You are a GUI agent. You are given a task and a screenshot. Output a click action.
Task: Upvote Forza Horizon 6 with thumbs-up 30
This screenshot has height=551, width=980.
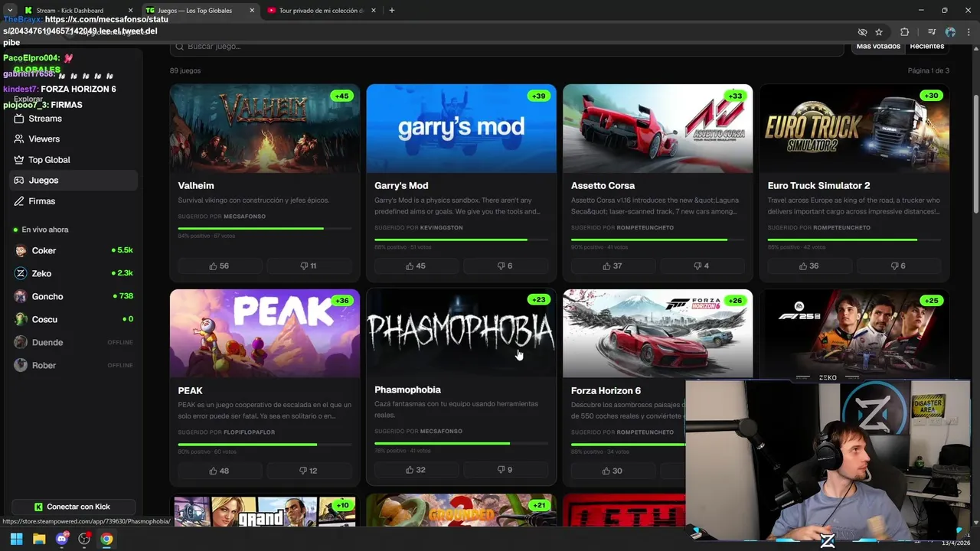(x=613, y=471)
